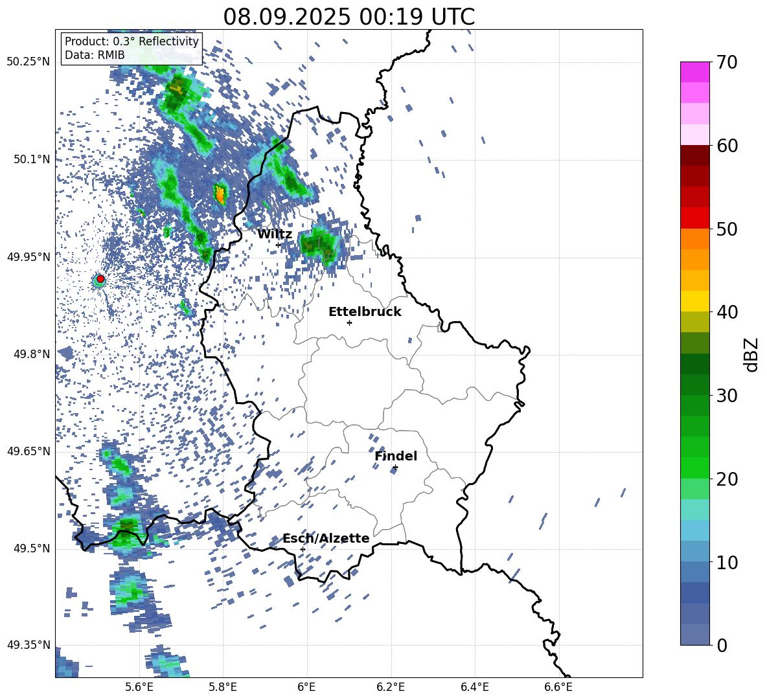Click the 6°E longitude label
Image resolution: width=767 pixels, height=700 pixels.
306,687
